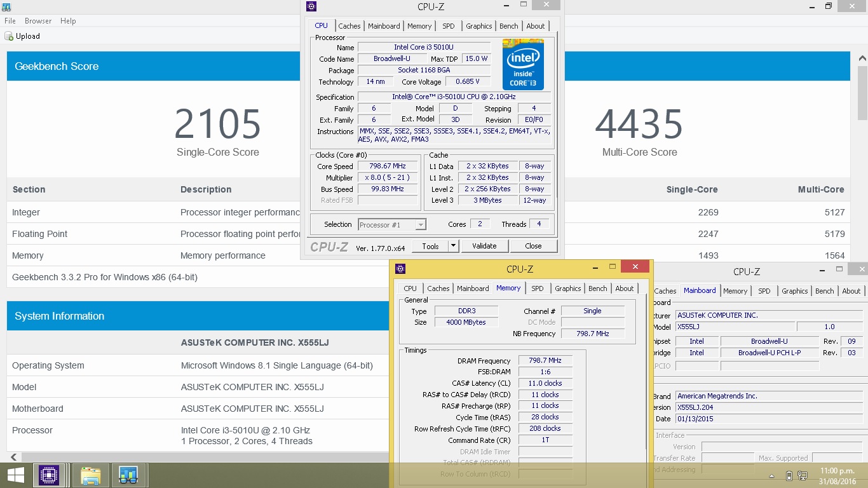Click the Close button beside Validate

[534, 246]
